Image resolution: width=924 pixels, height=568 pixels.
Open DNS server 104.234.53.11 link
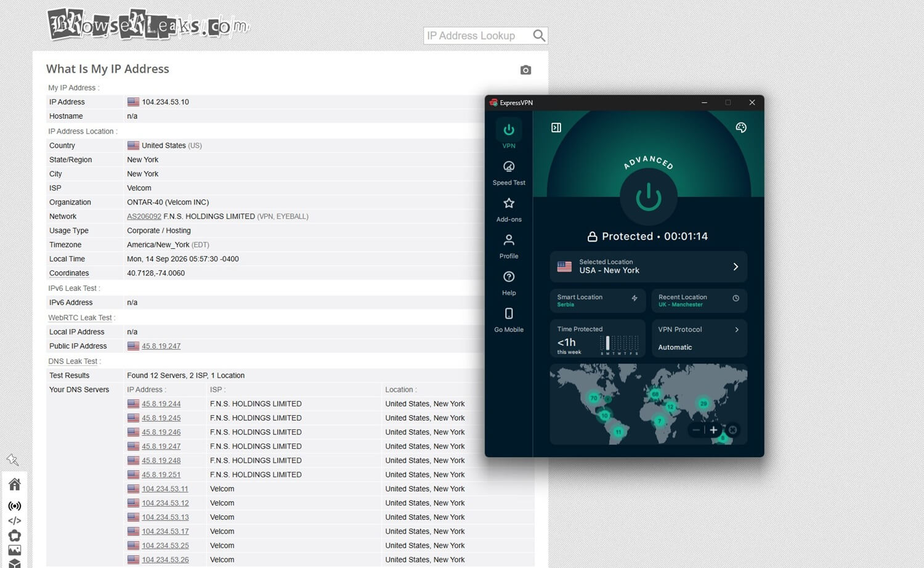tap(165, 489)
